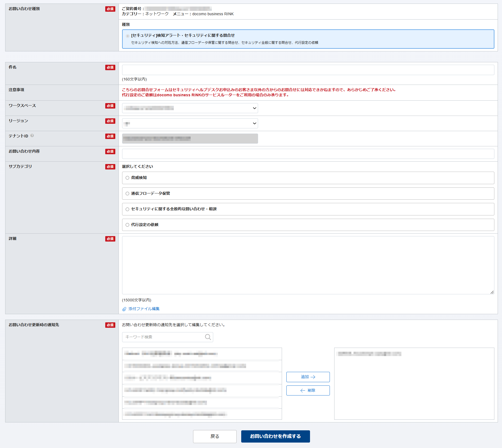Click into the お問い合わせ内容 input field
Image resolution: width=502 pixels, height=448 pixels.
tap(308, 154)
